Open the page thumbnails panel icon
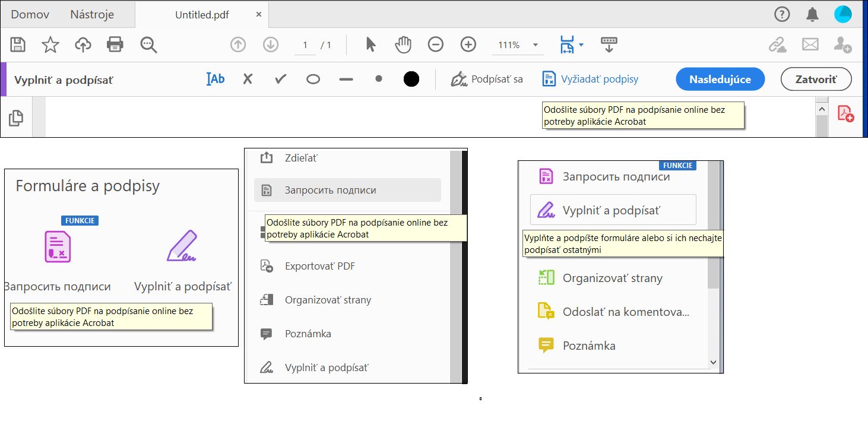 (16, 118)
